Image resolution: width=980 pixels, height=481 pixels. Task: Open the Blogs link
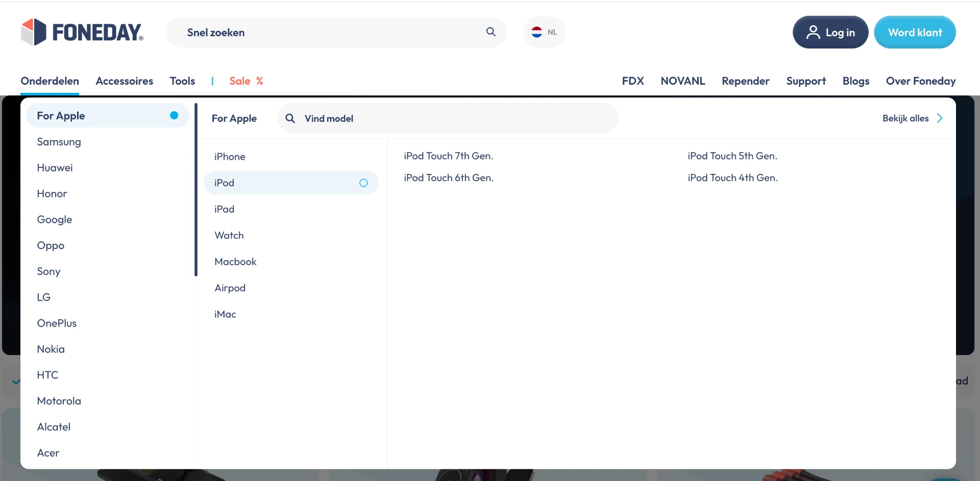pos(856,81)
